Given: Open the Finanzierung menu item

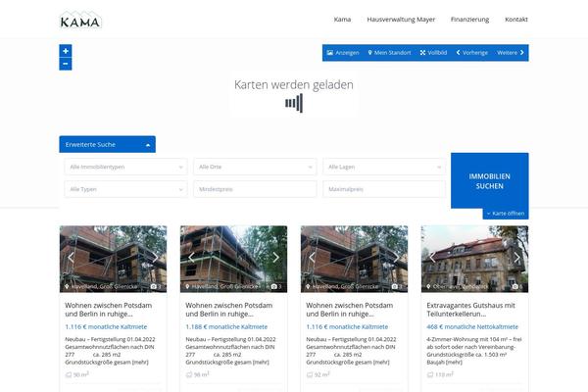Looking at the screenshot, I should pos(469,20).
